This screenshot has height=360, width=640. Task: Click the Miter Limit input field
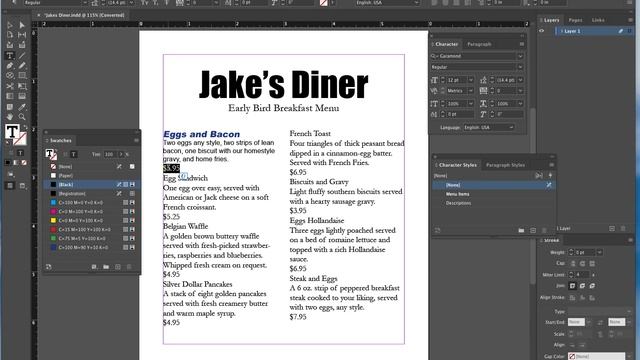click(582, 275)
